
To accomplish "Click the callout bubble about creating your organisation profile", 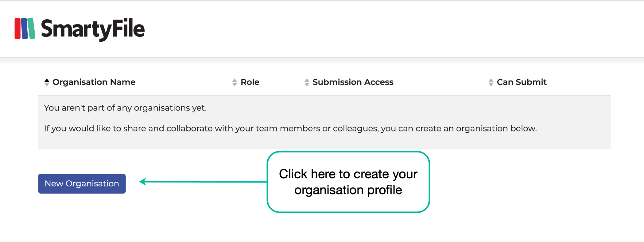I will (348, 182).
